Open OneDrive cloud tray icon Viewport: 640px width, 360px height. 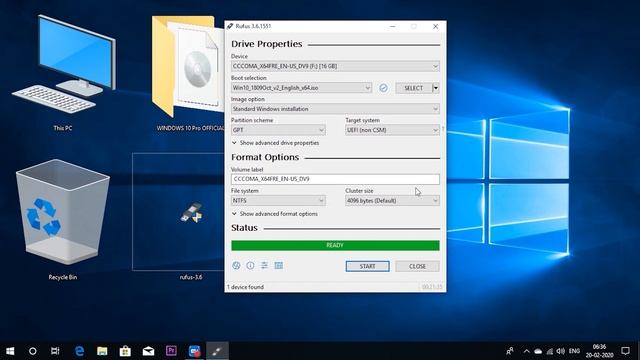click(x=538, y=351)
